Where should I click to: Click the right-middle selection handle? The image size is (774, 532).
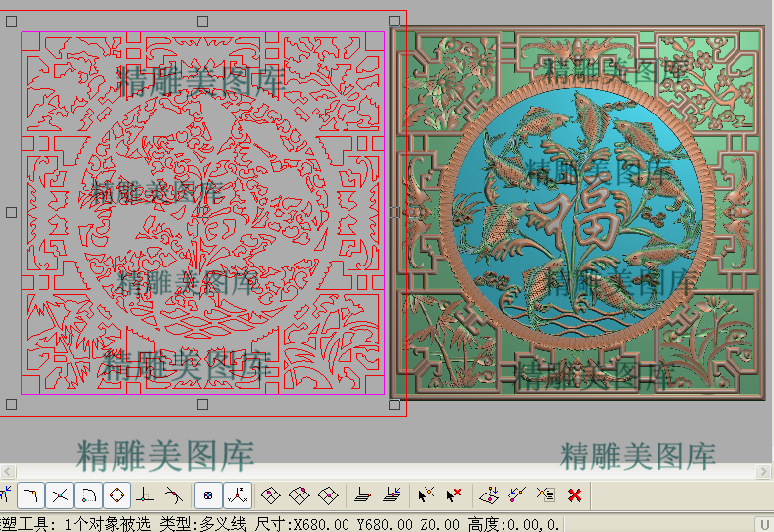point(395,213)
